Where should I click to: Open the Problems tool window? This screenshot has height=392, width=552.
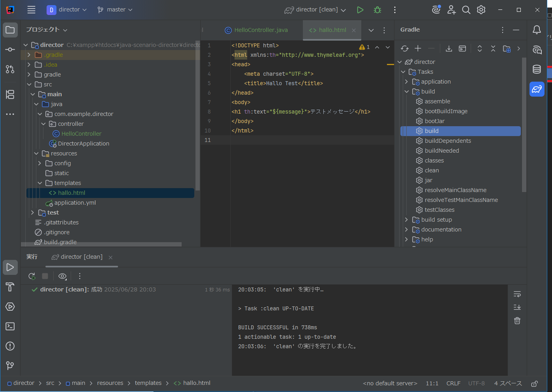pos(10,346)
